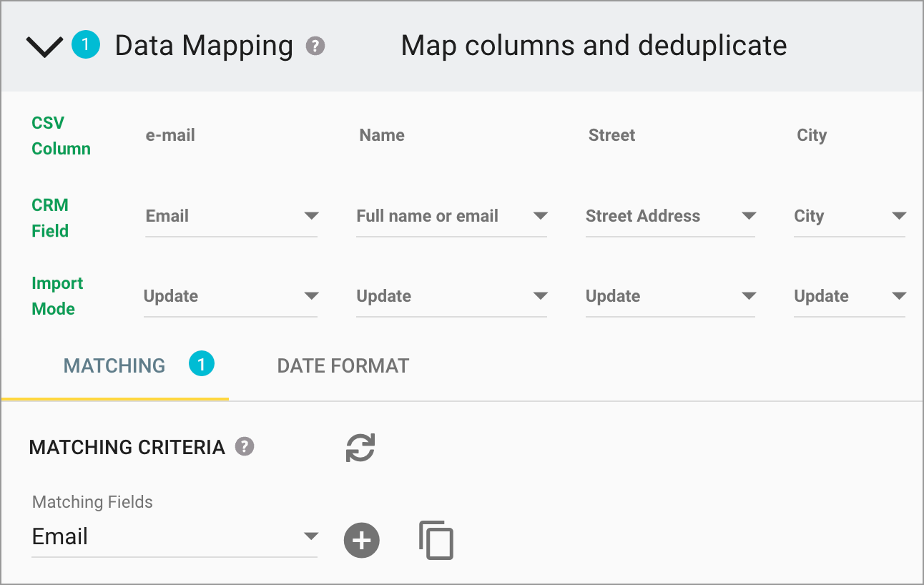This screenshot has height=585, width=924.
Task: Open the Street Address field dropdown
Action: coord(749,216)
